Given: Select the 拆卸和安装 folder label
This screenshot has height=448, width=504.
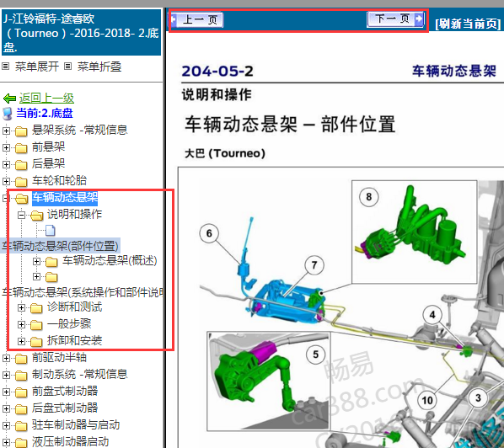Looking at the screenshot, I should pos(74,340).
